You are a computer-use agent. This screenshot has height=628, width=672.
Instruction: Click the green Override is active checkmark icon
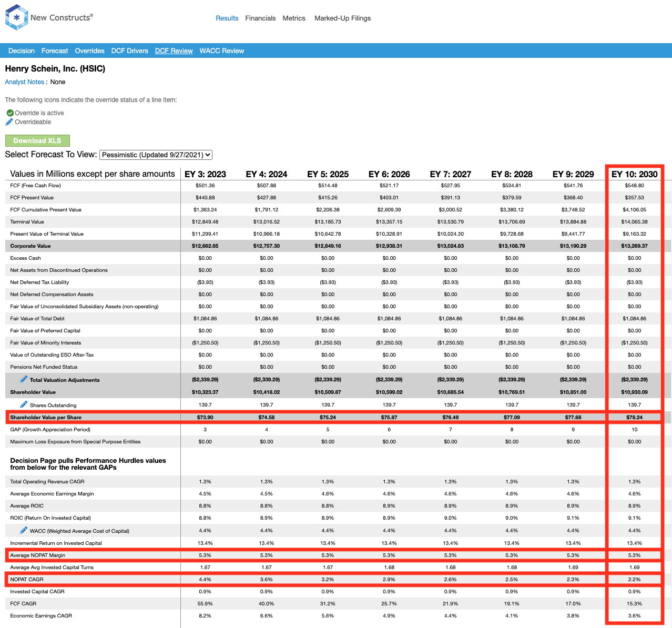[10, 113]
